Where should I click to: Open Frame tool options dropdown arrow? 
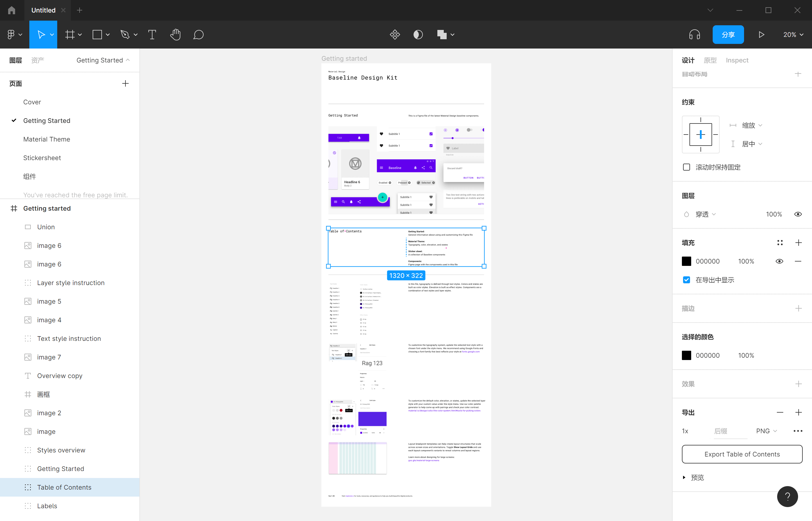(80, 35)
